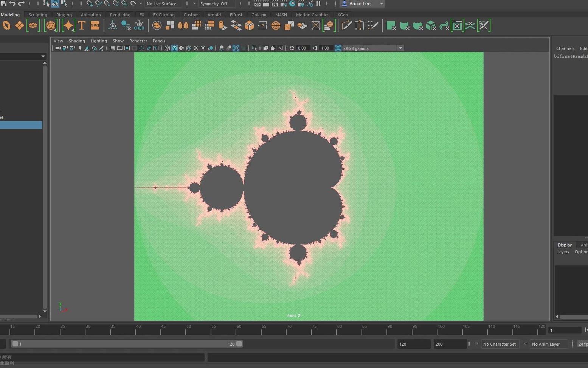Open the Channels menu in Channel Box

click(565, 48)
